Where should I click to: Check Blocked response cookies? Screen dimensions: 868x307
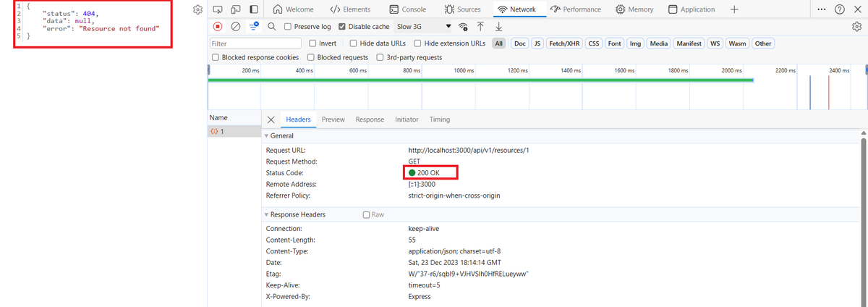point(216,57)
